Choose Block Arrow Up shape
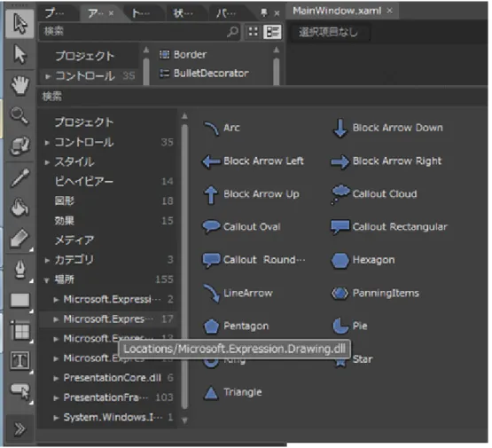Viewport: 492px width, 448px height. pyautogui.click(x=251, y=194)
